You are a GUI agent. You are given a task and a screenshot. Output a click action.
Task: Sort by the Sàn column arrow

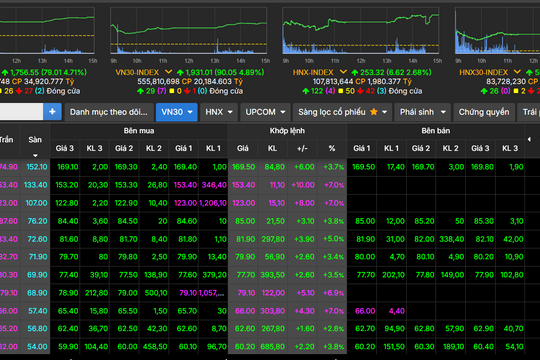point(35,155)
